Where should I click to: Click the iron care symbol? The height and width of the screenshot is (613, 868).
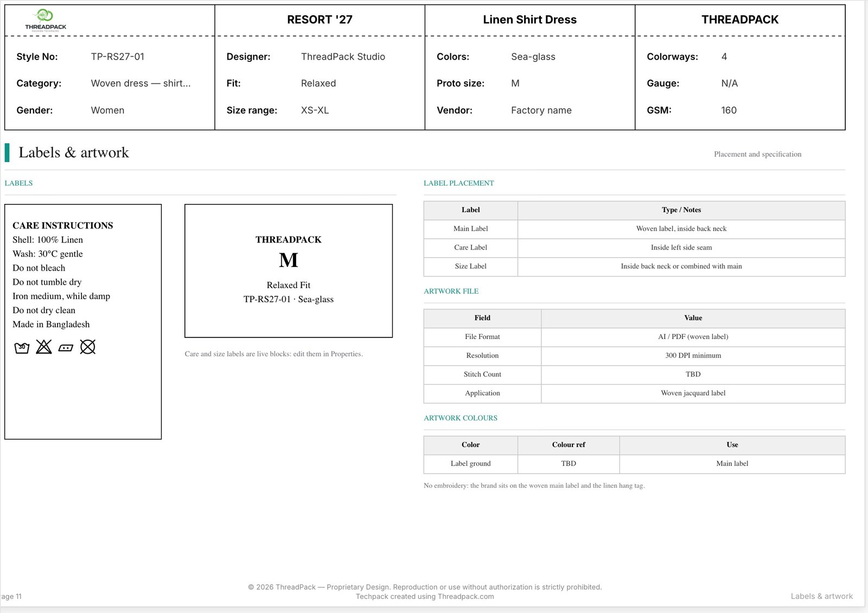66,348
